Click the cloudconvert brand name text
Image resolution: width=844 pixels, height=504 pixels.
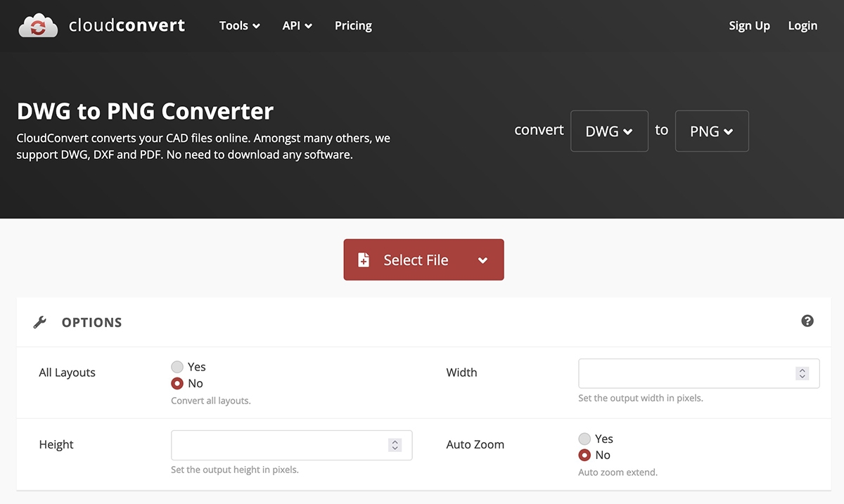click(127, 26)
